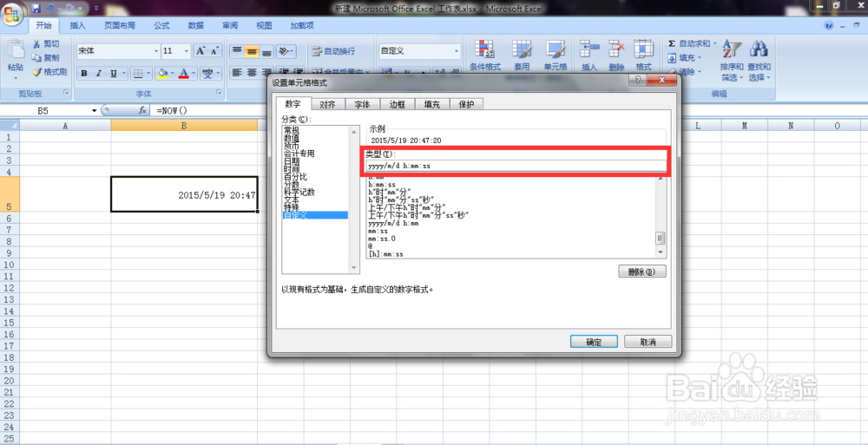Set top vertical alignment
This screenshot has height=445, width=868.
click(237, 51)
